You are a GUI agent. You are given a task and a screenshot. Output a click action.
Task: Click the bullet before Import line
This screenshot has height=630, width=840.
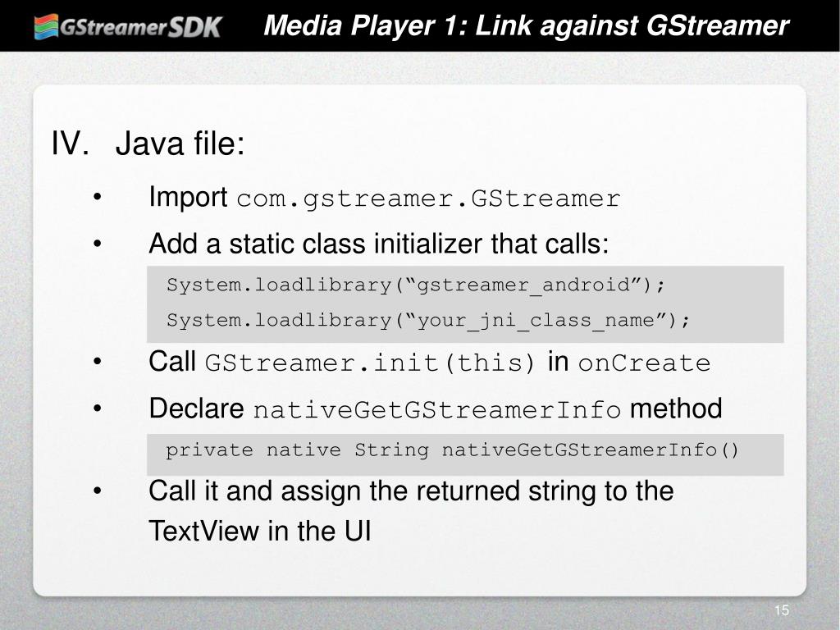97,197
